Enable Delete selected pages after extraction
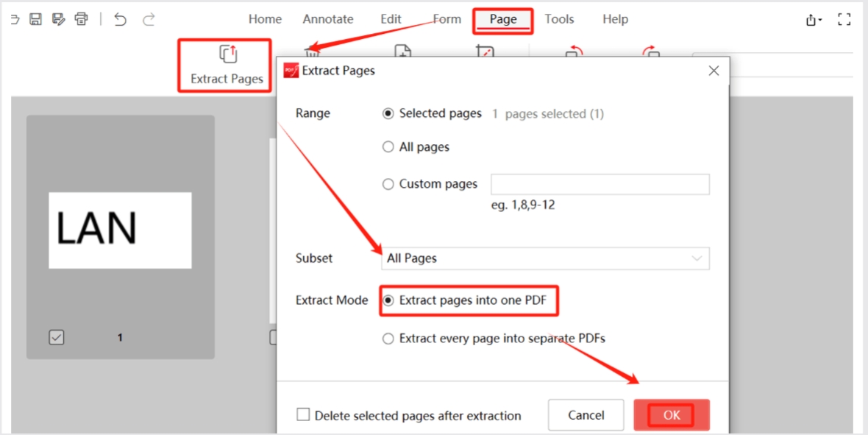Image resolution: width=868 pixels, height=435 pixels. [x=303, y=414]
